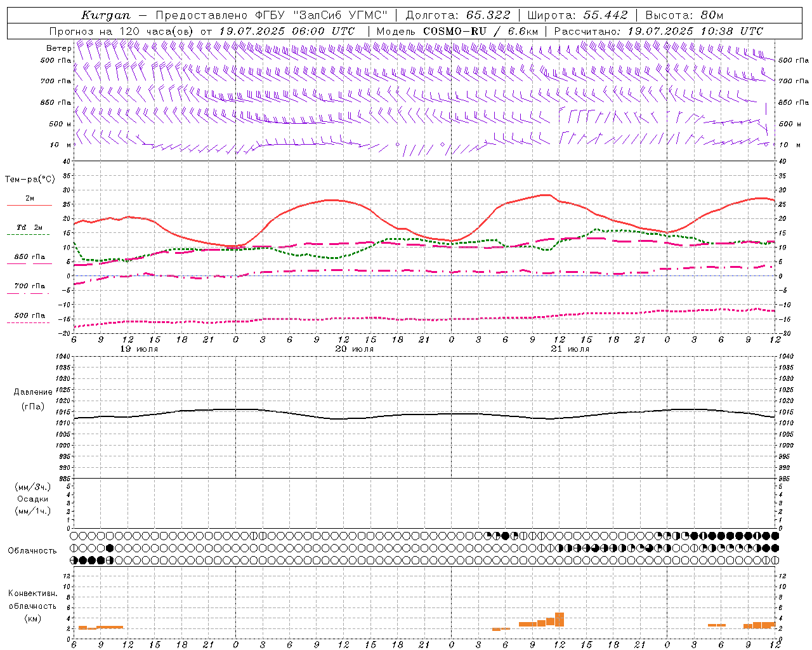Viewport: 812px width, 650px height.
Task: Click the "(мм/3ч.)" precipitation unit label
Action: pos(33,487)
